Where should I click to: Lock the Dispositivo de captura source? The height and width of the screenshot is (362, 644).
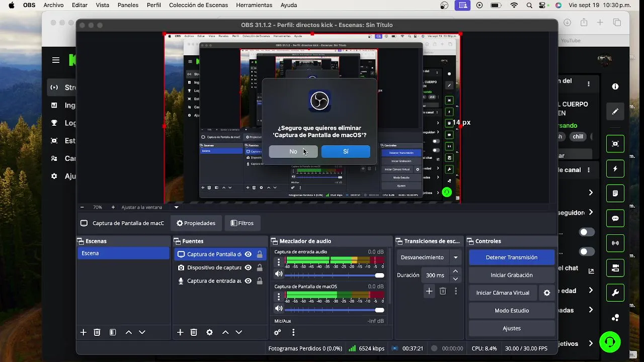[260, 267]
